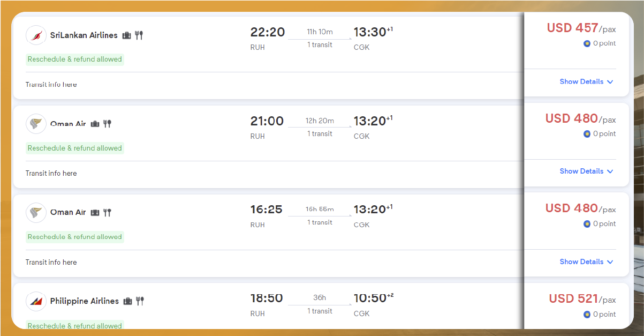Click meal icon on 16:25 Oman Air flight
Image resolution: width=644 pixels, height=336 pixels.
tap(107, 212)
